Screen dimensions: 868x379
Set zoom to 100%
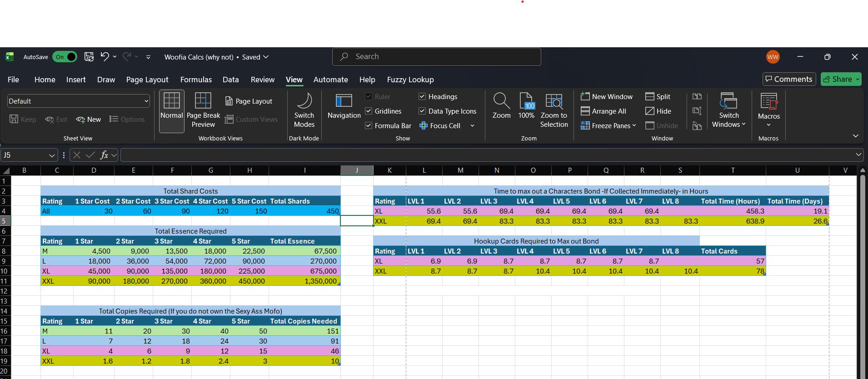click(x=526, y=106)
